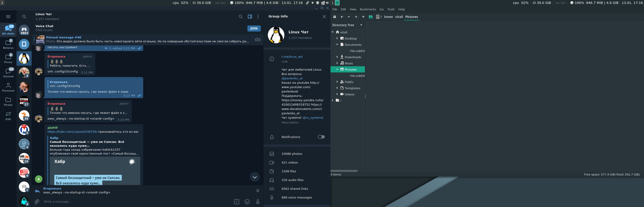The image size is (644, 207).
Task: Open Edit menu in file manager
Action: [x=343, y=9]
